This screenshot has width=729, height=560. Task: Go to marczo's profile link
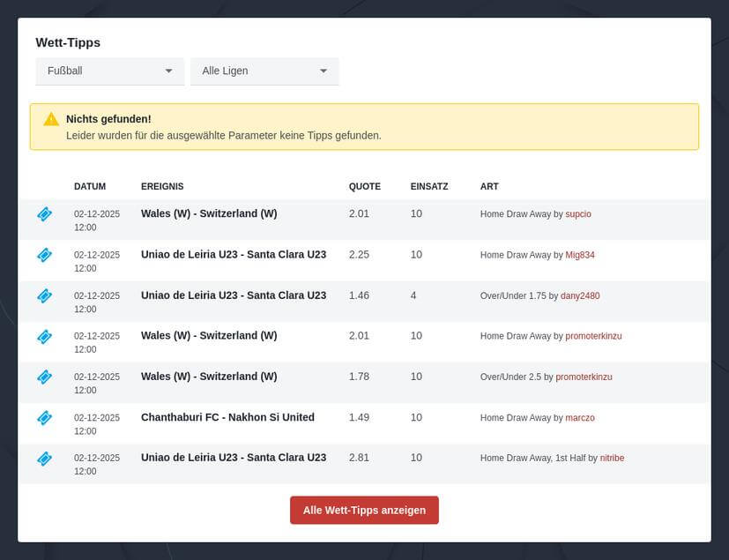[580, 418]
